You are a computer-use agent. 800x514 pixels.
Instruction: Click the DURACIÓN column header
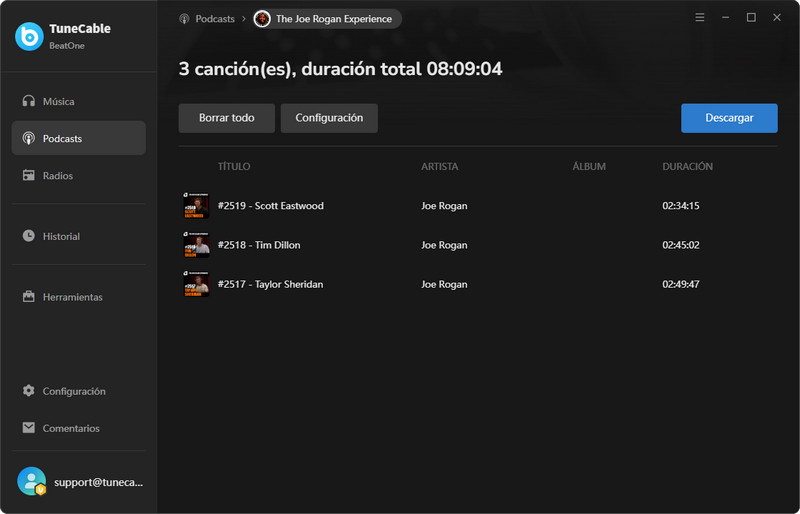(688, 166)
